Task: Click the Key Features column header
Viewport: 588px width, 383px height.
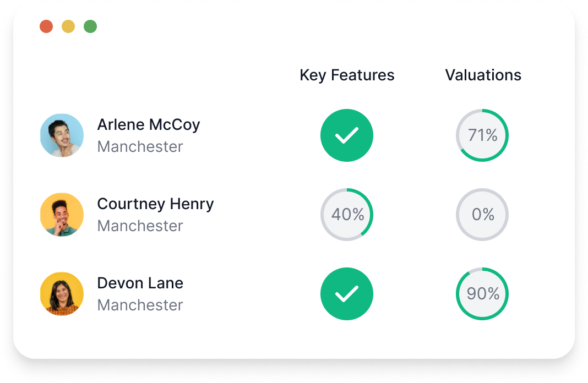Action: point(347,75)
